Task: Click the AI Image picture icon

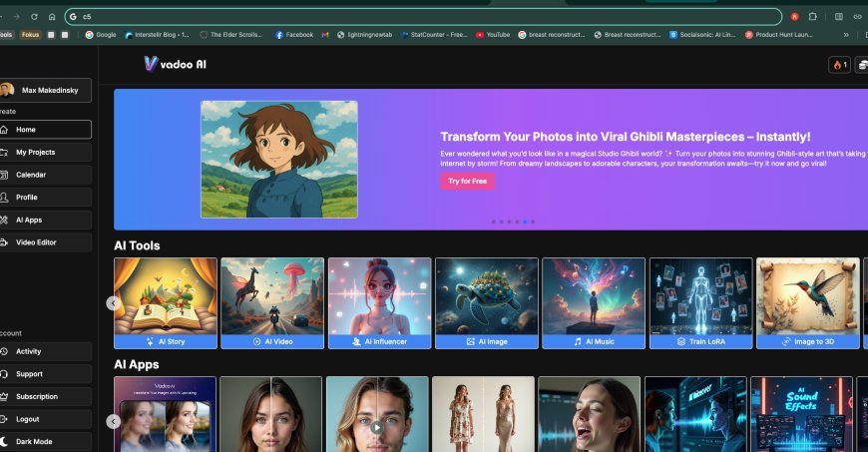Action: 471,342
